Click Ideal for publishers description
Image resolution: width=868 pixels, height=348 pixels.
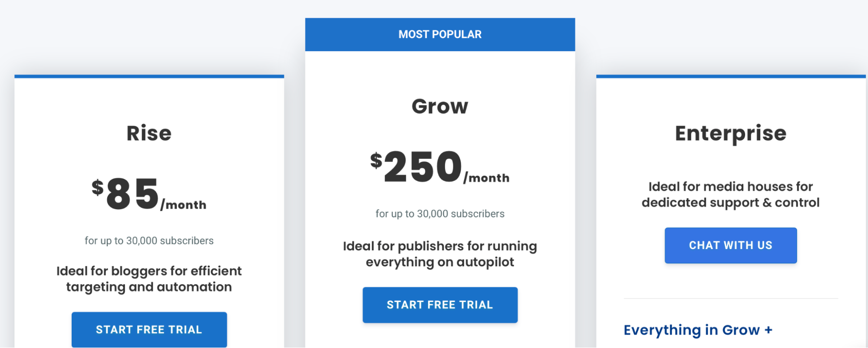[440, 254]
